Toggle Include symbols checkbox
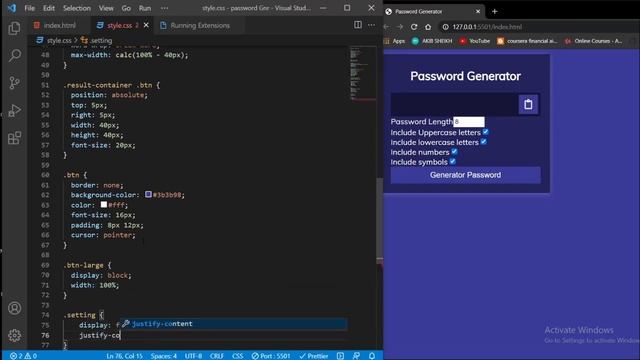The height and width of the screenshot is (360, 640). tap(453, 161)
